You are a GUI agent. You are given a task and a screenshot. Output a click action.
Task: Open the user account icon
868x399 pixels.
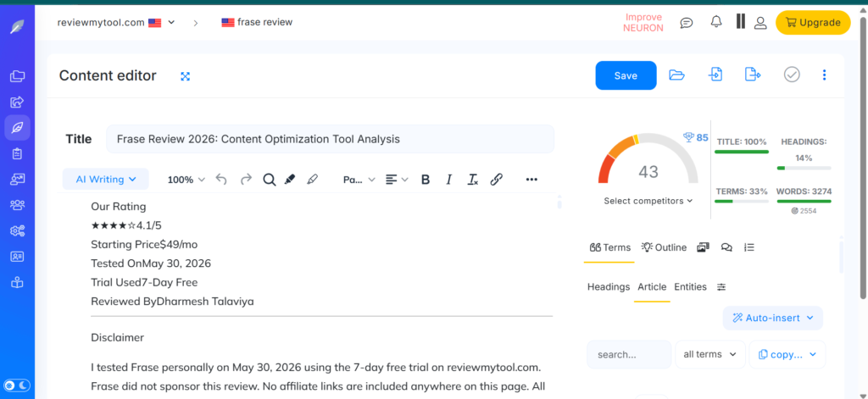point(760,23)
